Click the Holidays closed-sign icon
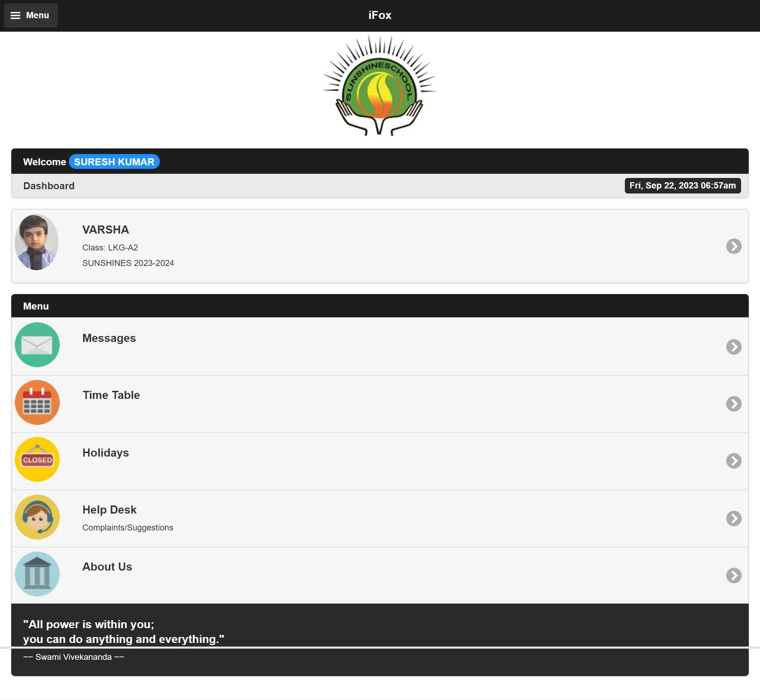 pyautogui.click(x=37, y=459)
